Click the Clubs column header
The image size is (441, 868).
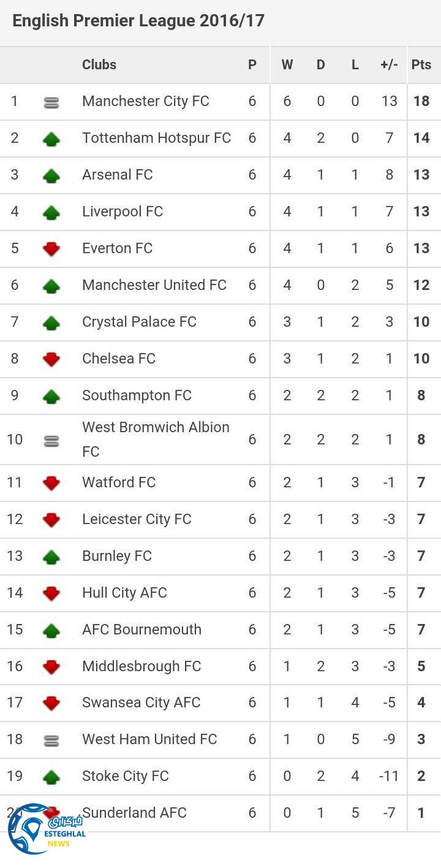99,64
